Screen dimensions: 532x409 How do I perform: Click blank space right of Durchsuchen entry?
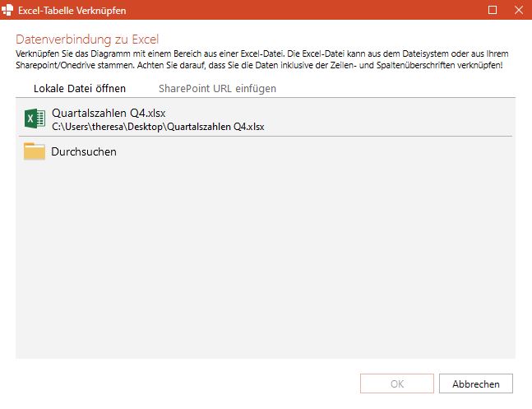329,151
